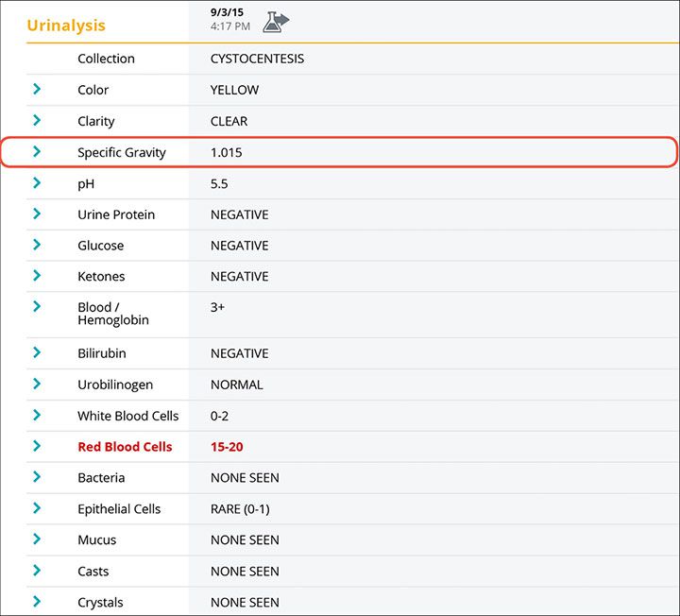
Task: Select the 9/3/15 date column header
Action: point(229,12)
